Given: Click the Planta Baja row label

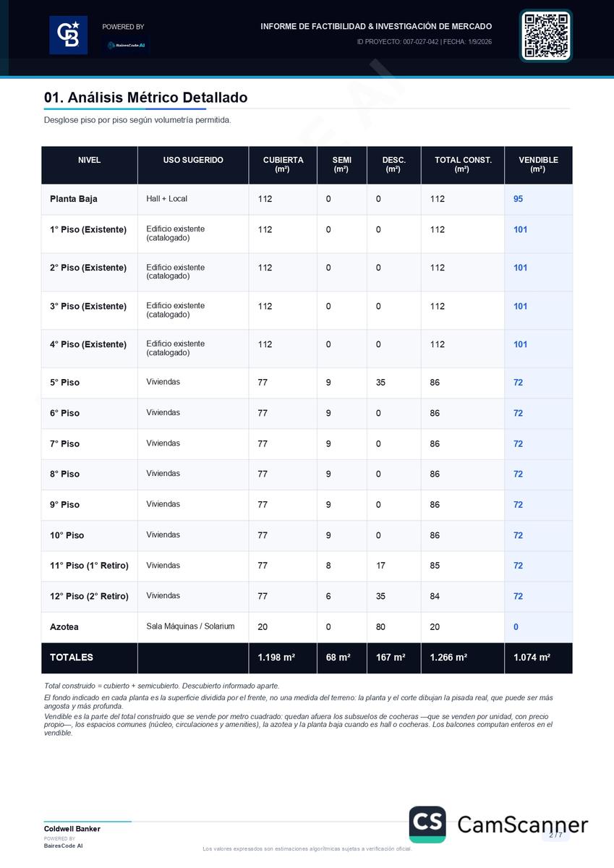Looking at the screenshot, I should pos(74,199).
